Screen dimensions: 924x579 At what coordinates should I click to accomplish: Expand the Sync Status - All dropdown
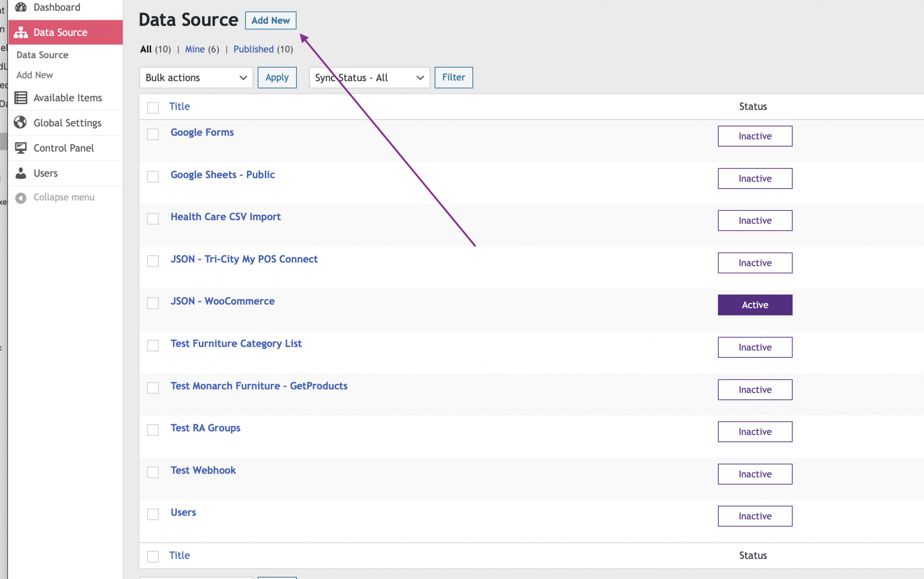[x=369, y=77]
